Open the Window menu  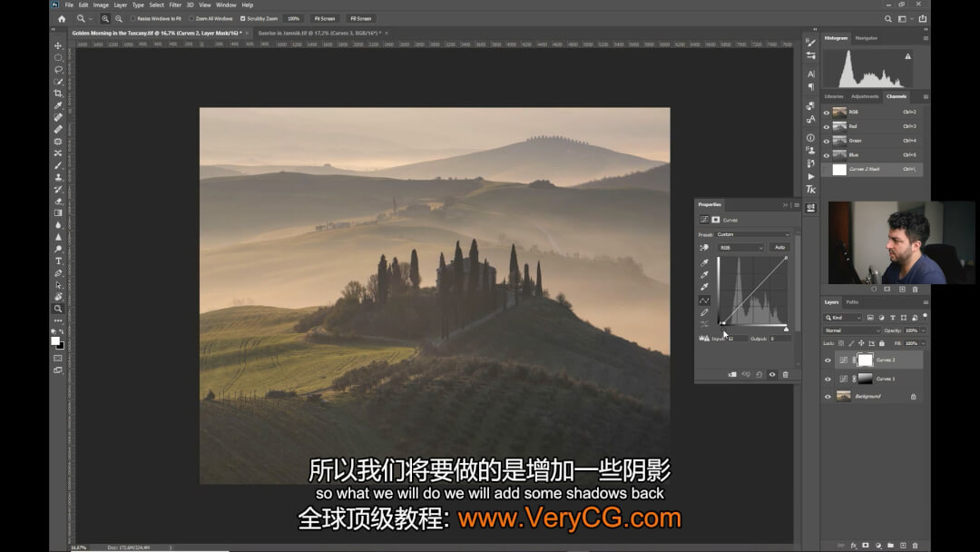coord(226,5)
